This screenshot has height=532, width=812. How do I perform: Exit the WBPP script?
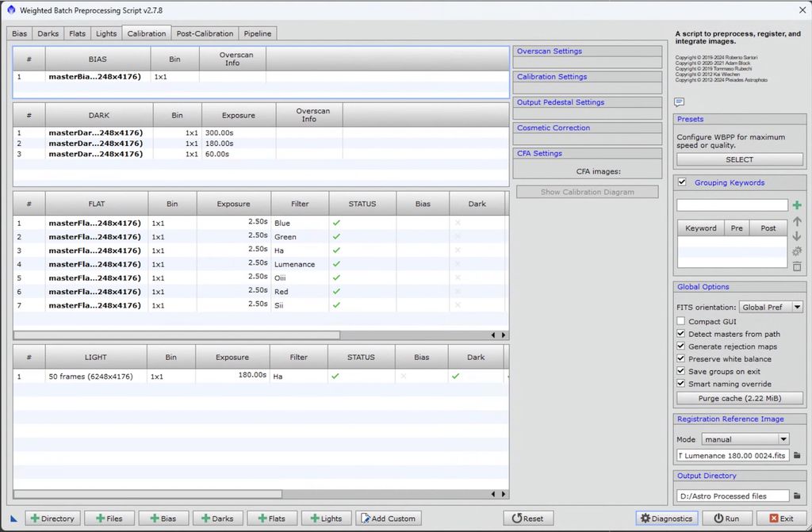coord(781,519)
